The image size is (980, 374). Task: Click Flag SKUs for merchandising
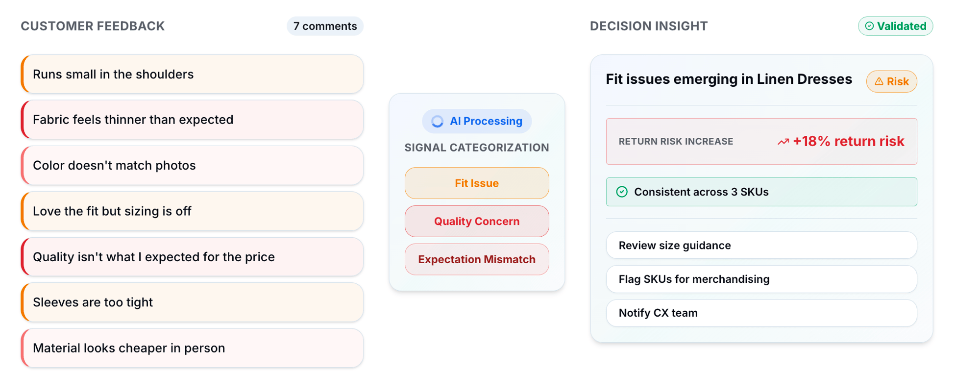(x=761, y=279)
